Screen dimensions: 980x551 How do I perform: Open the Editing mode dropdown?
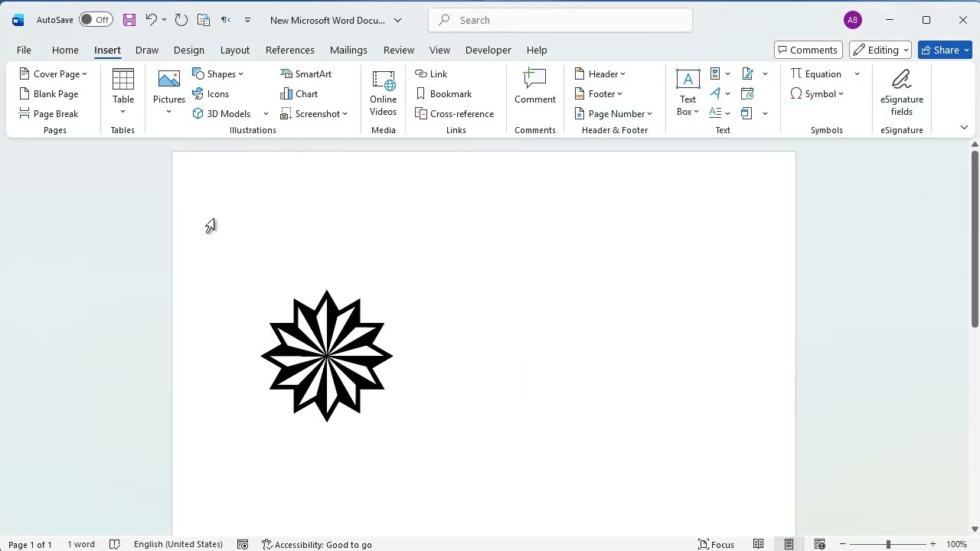pyautogui.click(x=880, y=50)
